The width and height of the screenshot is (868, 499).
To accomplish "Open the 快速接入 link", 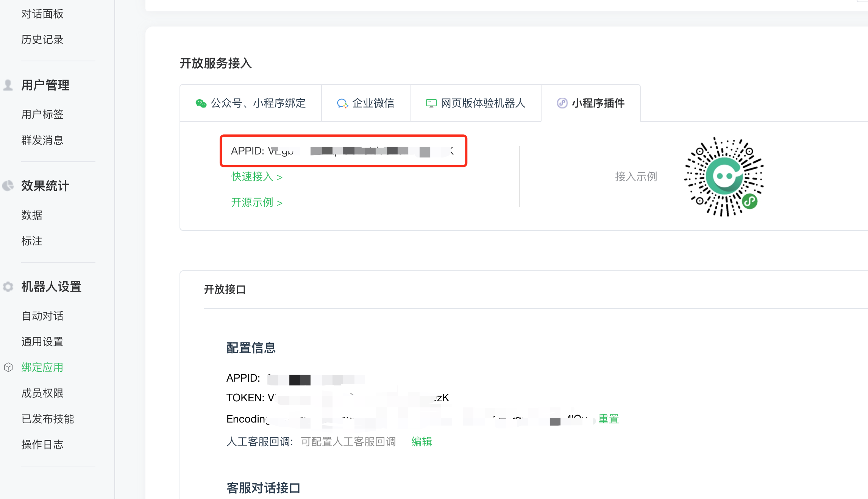I will [x=256, y=177].
